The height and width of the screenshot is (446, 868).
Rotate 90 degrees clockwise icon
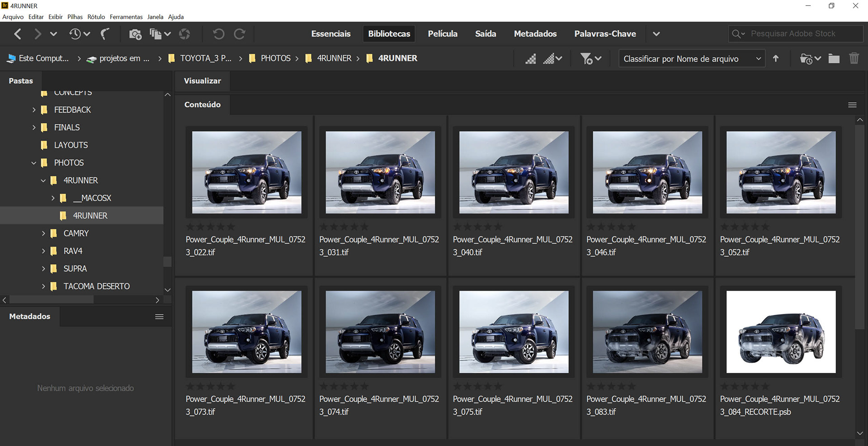240,34
